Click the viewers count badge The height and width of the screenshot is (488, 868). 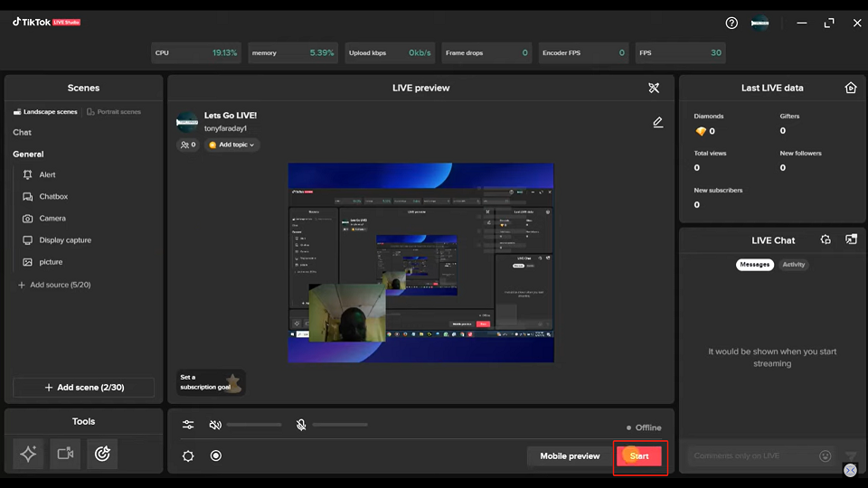(x=188, y=145)
